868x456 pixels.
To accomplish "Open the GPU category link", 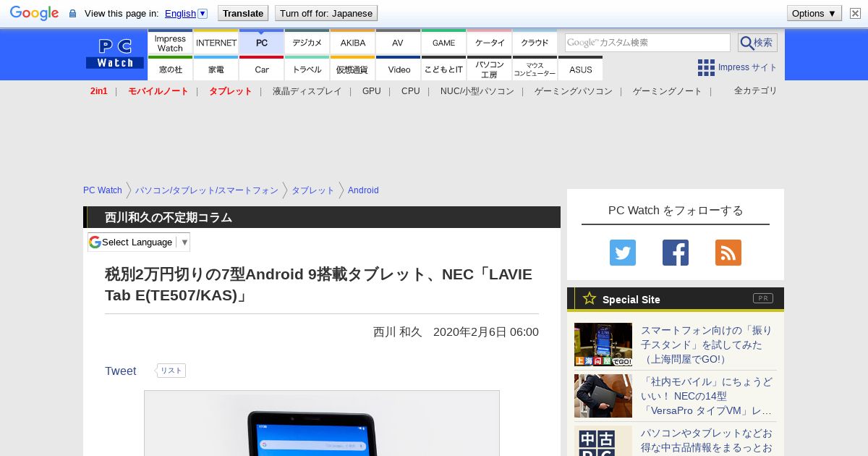I will click(372, 91).
